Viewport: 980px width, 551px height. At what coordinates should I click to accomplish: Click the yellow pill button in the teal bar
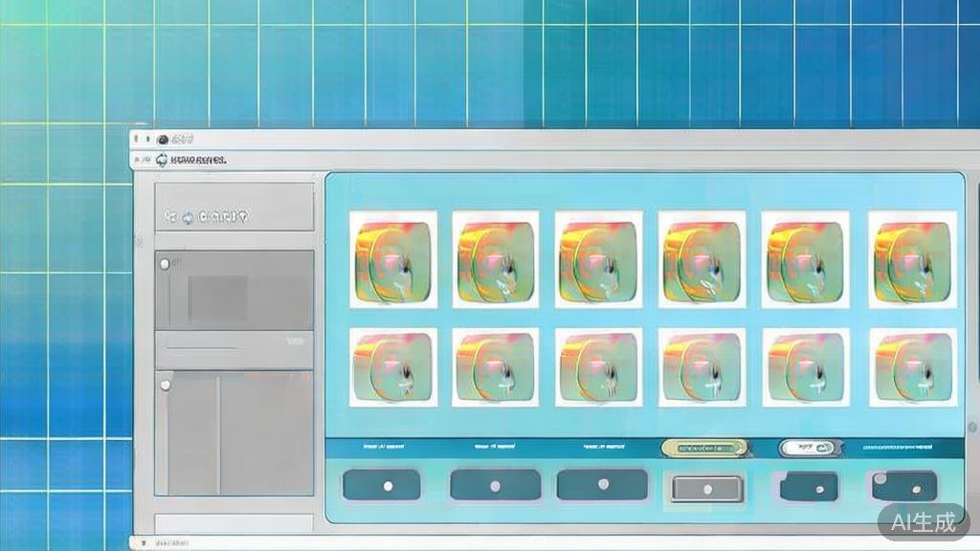704,448
